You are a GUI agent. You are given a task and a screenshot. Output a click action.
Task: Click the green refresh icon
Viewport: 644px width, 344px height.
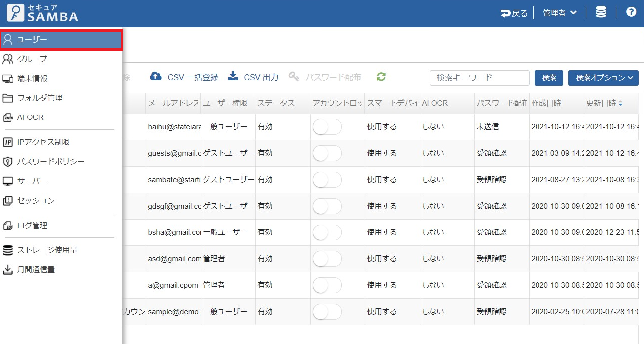(381, 77)
